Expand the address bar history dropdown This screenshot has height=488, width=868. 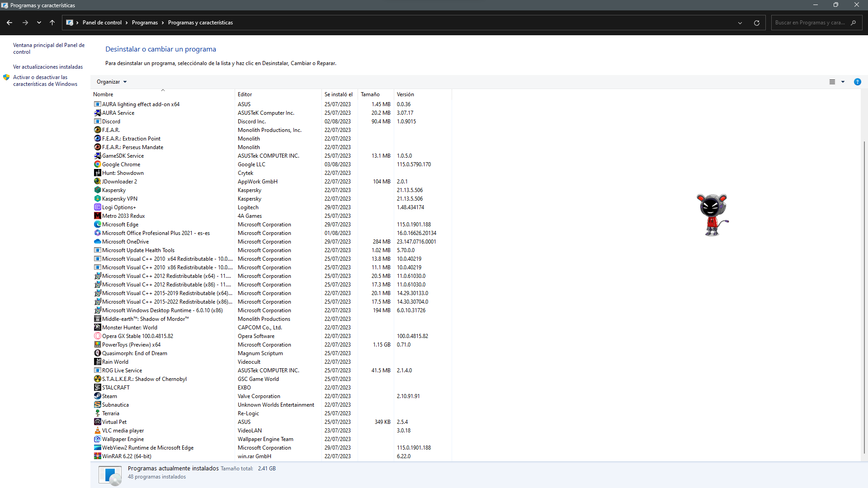pyautogui.click(x=740, y=23)
